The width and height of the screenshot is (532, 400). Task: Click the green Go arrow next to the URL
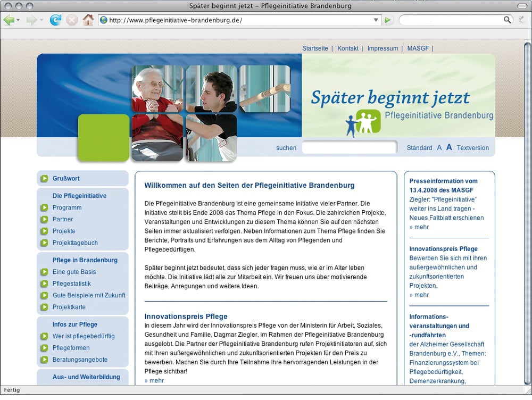pyautogui.click(x=387, y=20)
